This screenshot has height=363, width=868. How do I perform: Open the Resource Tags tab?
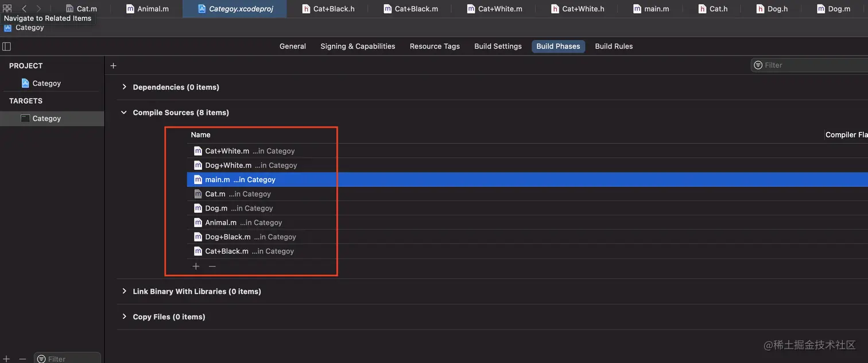click(435, 46)
